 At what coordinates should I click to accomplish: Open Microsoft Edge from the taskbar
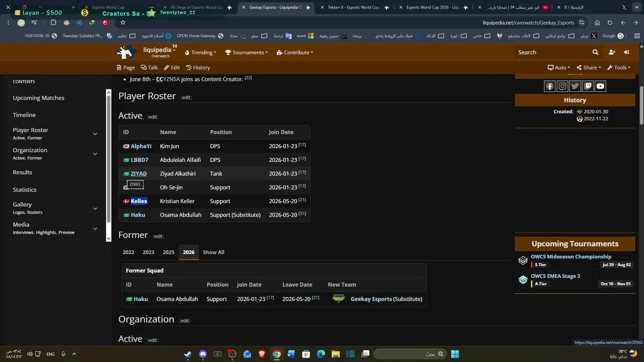click(x=321, y=354)
